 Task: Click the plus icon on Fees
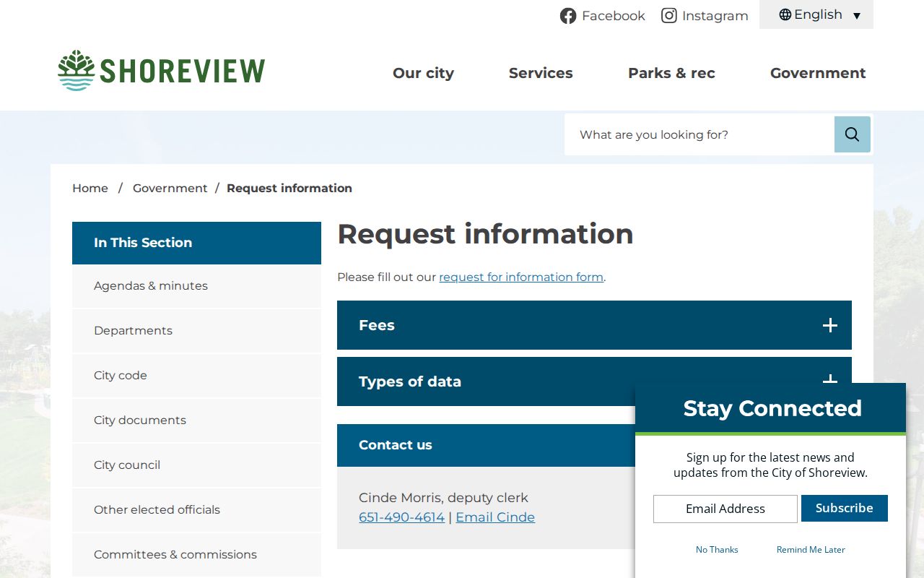(830, 325)
